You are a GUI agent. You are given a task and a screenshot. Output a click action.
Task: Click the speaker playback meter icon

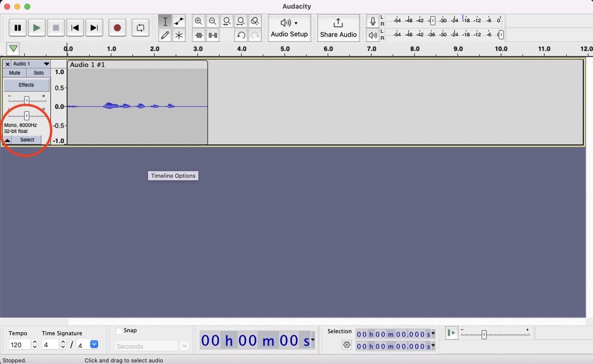[x=373, y=35]
